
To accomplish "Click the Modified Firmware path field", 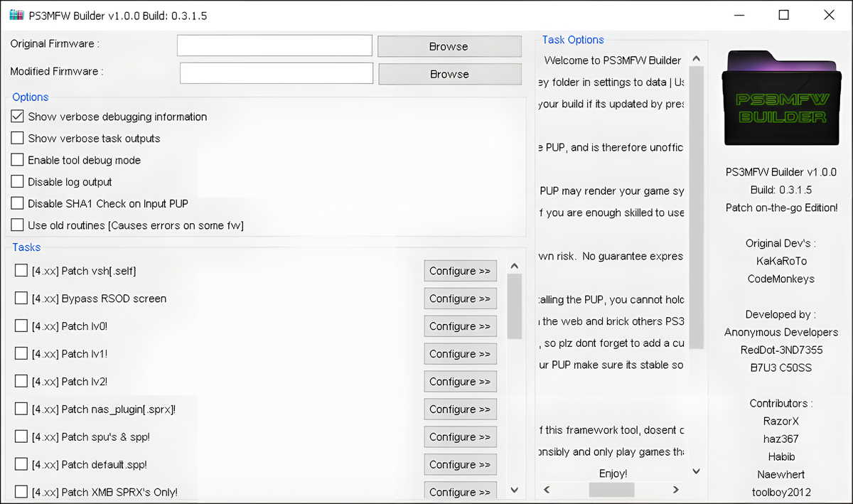I will point(277,73).
